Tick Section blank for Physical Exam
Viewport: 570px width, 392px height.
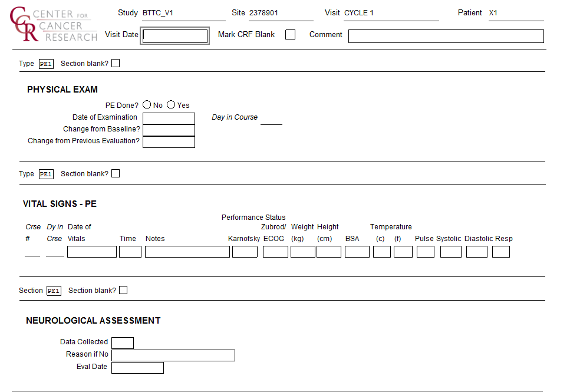point(116,63)
